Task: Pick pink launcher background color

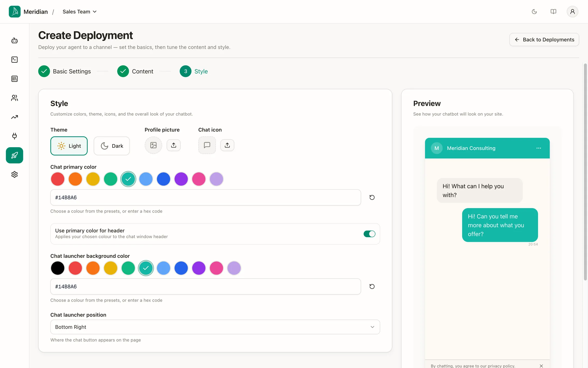Action: pos(216,268)
